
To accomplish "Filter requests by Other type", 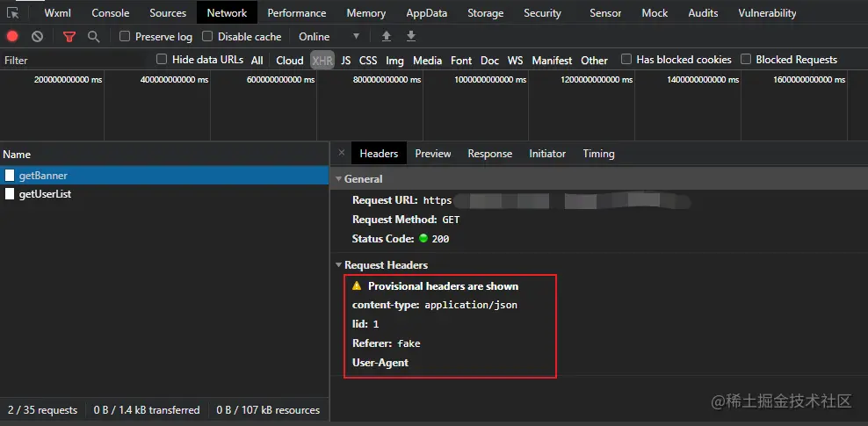I will pyautogui.click(x=594, y=61).
